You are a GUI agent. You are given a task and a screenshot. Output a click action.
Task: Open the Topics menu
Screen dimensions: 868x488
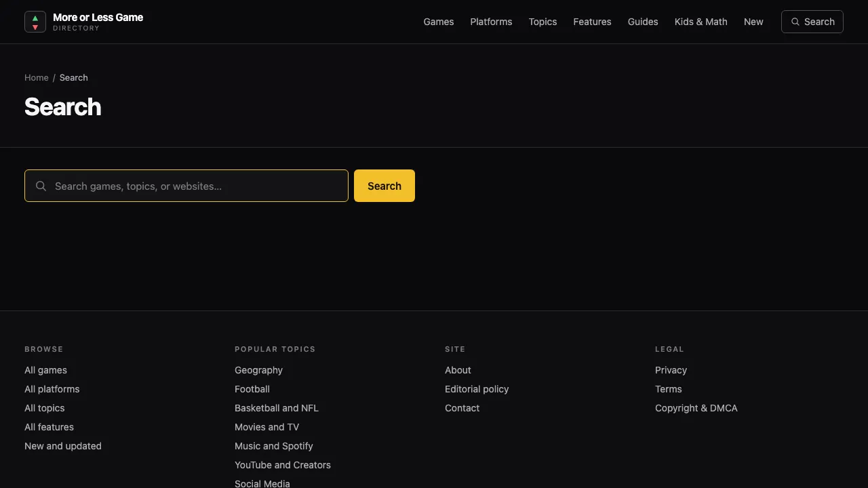(x=542, y=22)
